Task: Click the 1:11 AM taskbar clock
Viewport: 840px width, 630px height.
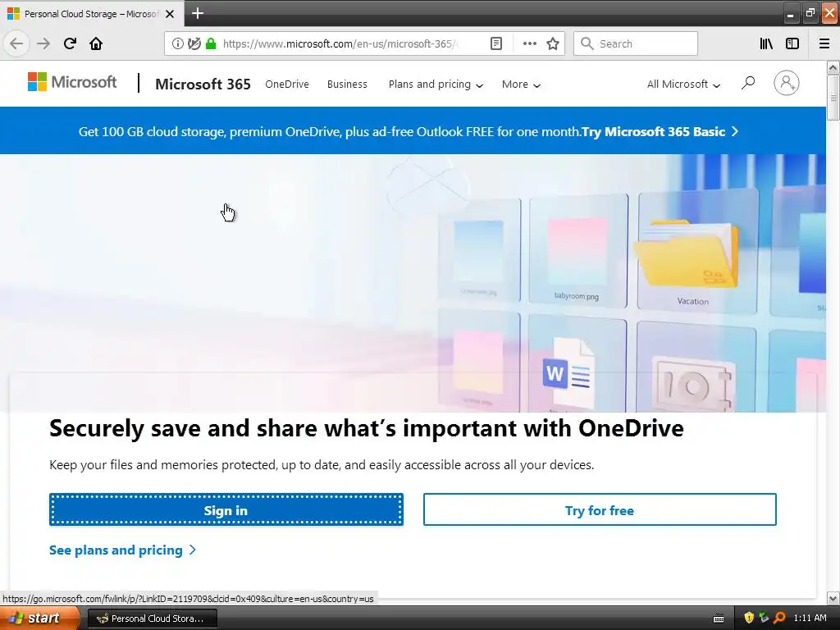Action: tap(810, 619)
